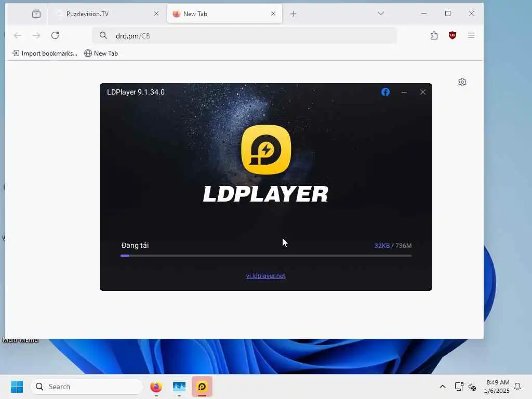Click Import bookmarks toolbar item
Viewport: 532px width, 399px height.
[45, 54]
